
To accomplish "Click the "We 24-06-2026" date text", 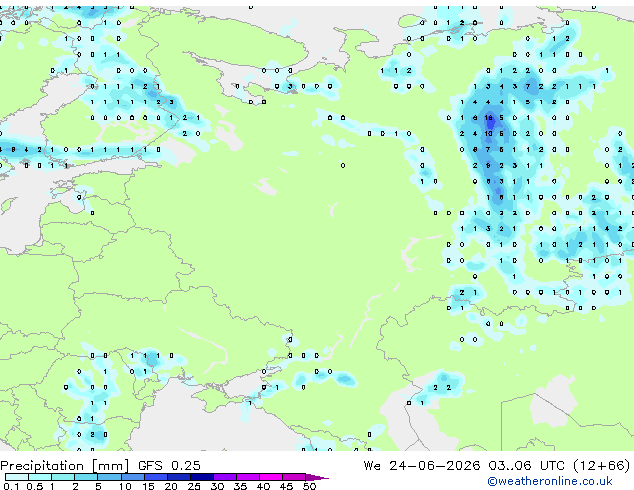I will [x=422, y=466].
